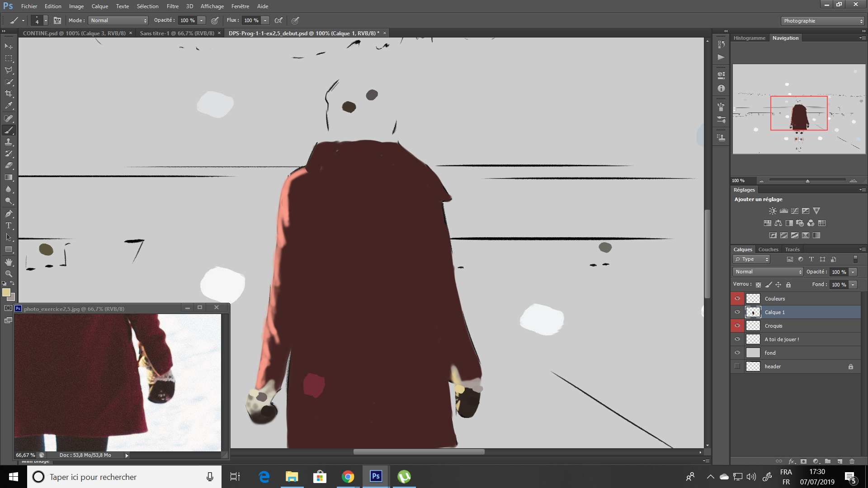Select the Eraser tool
868x488 pixels.
click(x=8, y=165)
